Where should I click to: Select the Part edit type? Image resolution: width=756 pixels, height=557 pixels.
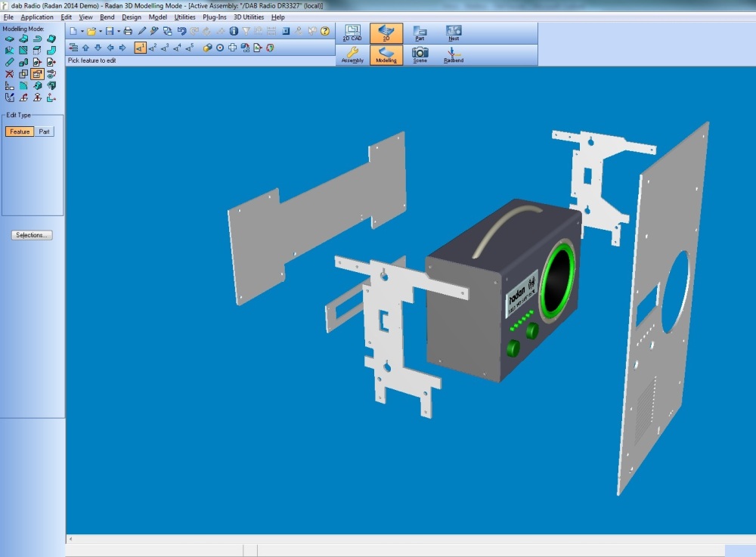pos(45,132)
